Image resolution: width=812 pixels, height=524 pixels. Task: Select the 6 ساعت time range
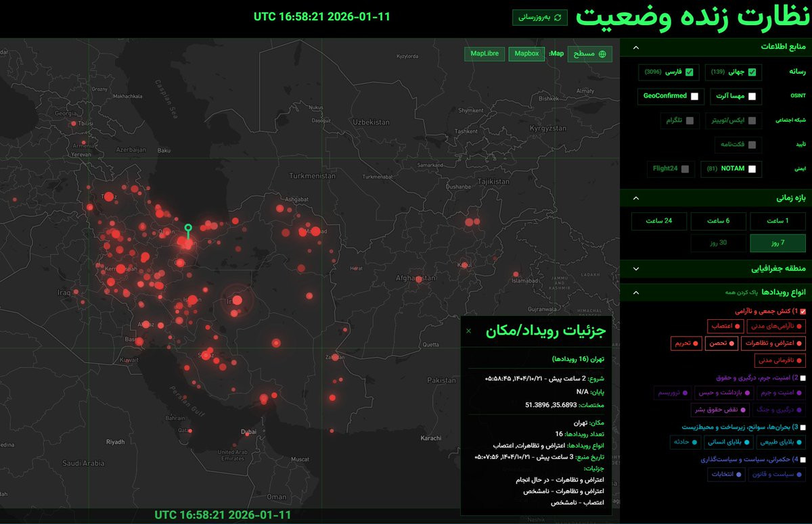pos(719,221)
